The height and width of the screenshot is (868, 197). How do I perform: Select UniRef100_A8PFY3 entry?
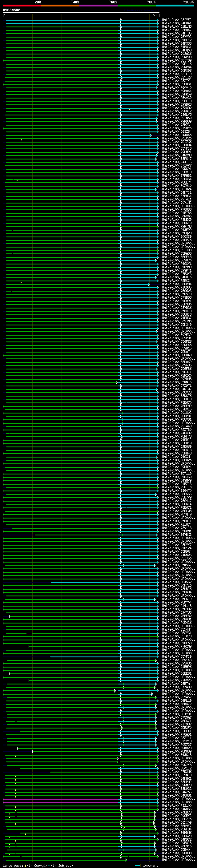(177, 436)
